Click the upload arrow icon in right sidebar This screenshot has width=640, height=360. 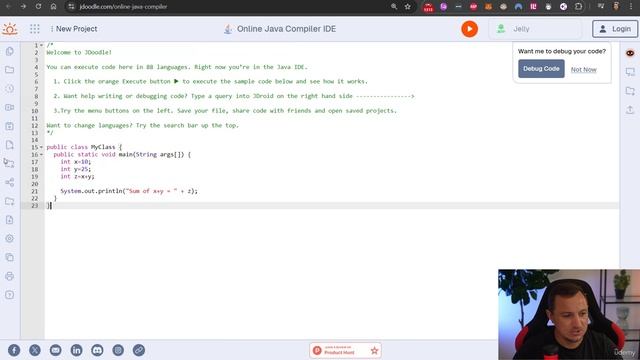click(630, 110)
